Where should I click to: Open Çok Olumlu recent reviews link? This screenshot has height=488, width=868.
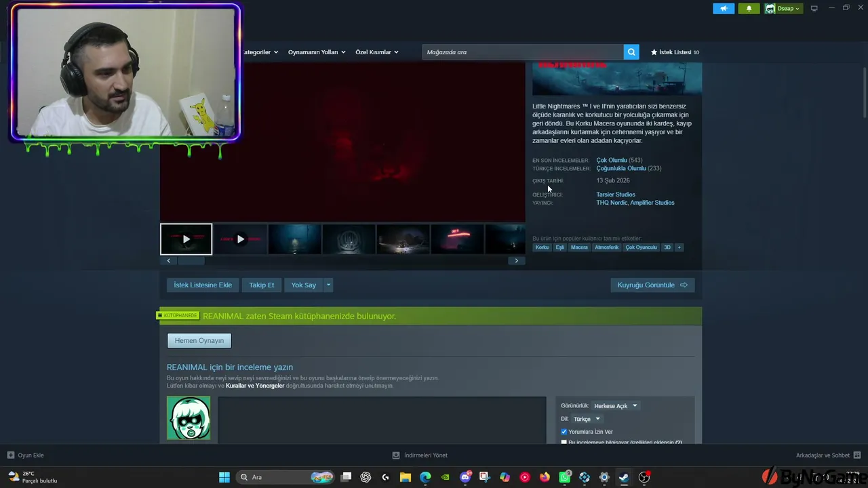(x=612, y=161)
